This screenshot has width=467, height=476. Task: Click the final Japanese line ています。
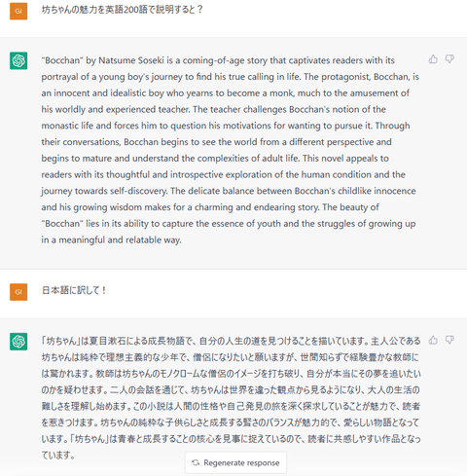pos(58,455)
